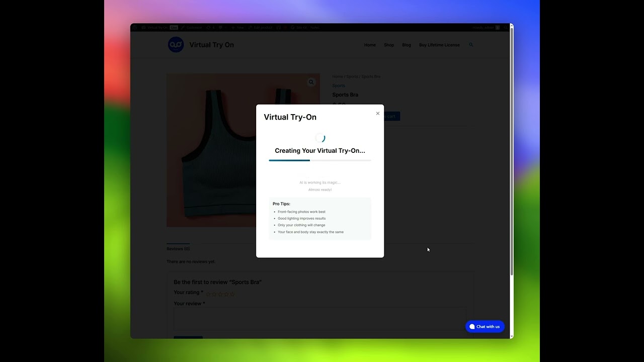
Task: Select the fifth rating star
Action: coord(232,294)
